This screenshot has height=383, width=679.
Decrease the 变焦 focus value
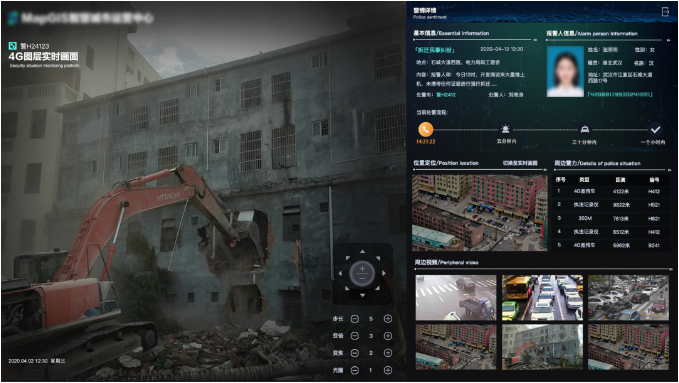(355, 353)
